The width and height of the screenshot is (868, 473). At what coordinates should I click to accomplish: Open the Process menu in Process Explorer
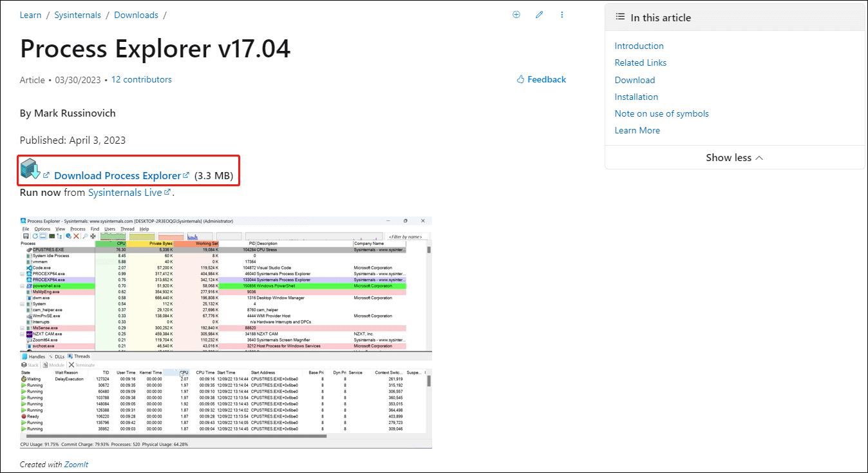[x=78, y=229]
